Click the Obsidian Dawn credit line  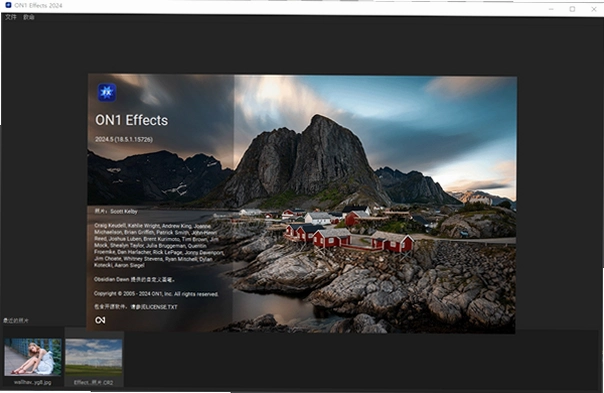click(x=134, y=279)
